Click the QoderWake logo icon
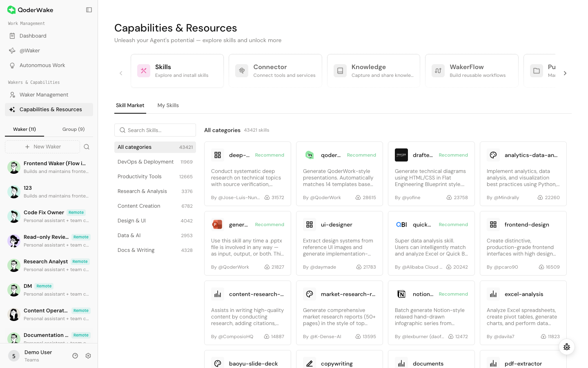 pos(11,10)
